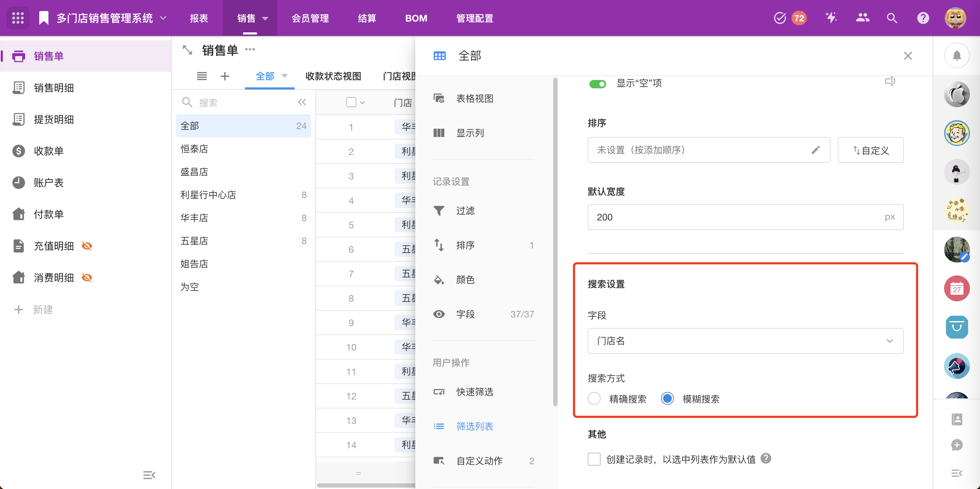This screenshot has width=980, height=489.
Task: Click the bookmark icon beside the system name
Action: pos(44,18)
